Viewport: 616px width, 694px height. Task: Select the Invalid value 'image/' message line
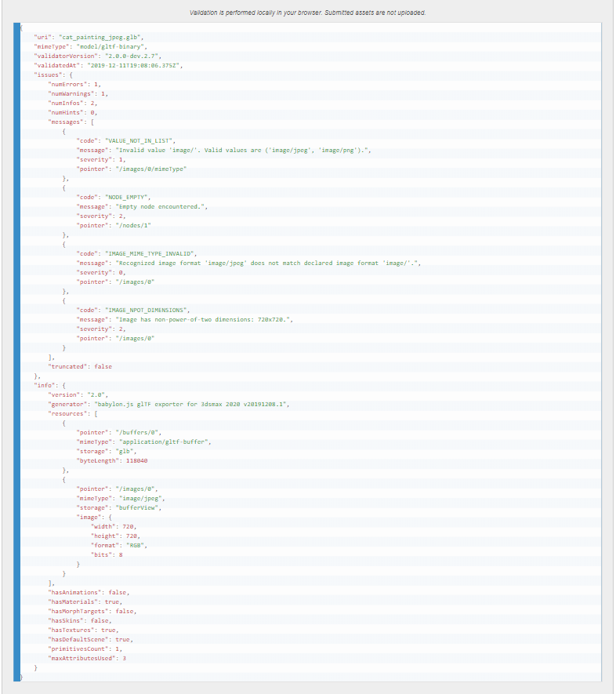point(223,150)
